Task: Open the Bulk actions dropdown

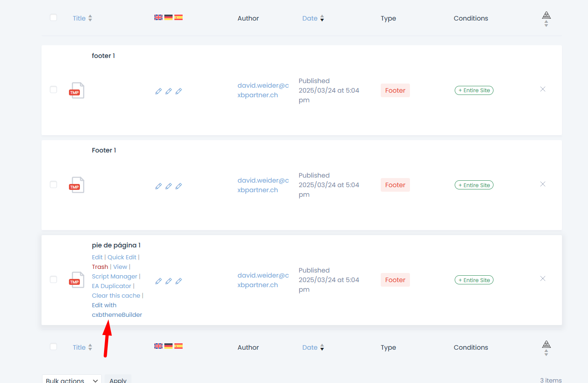Action: pos(72,380)
